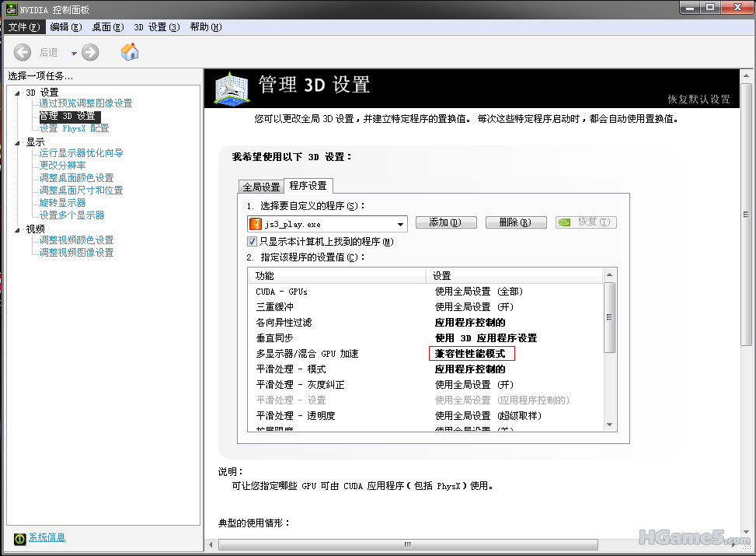Select the CUDA - GPUs feature row
This screenshot has width=756, height=556.
pyautogui.click(x=425, y=292)
